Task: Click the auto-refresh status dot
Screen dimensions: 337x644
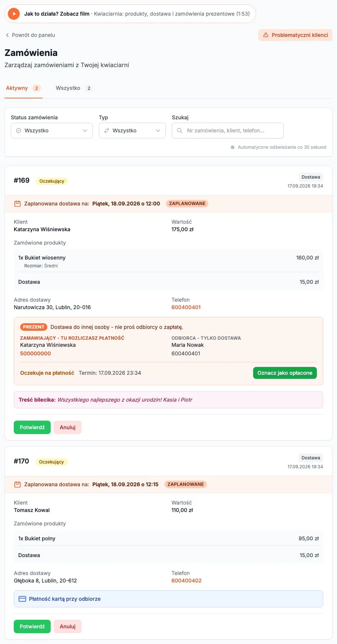Action: pos(233,147)
